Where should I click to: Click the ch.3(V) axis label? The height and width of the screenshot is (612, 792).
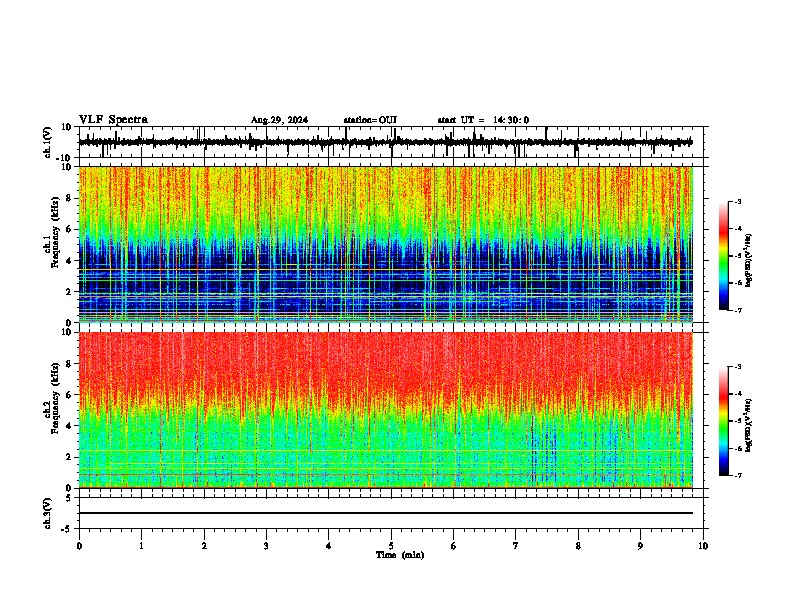click(x=48, y=513)
